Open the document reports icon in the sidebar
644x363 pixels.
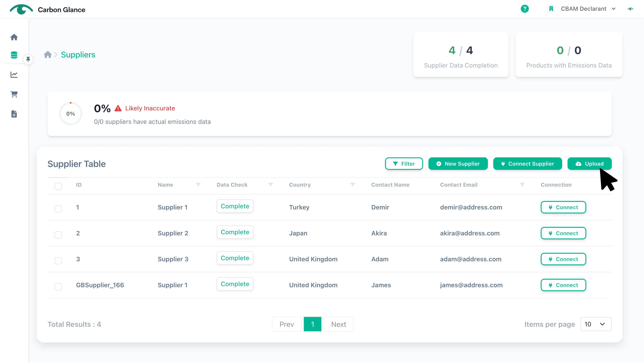point(14,114)
